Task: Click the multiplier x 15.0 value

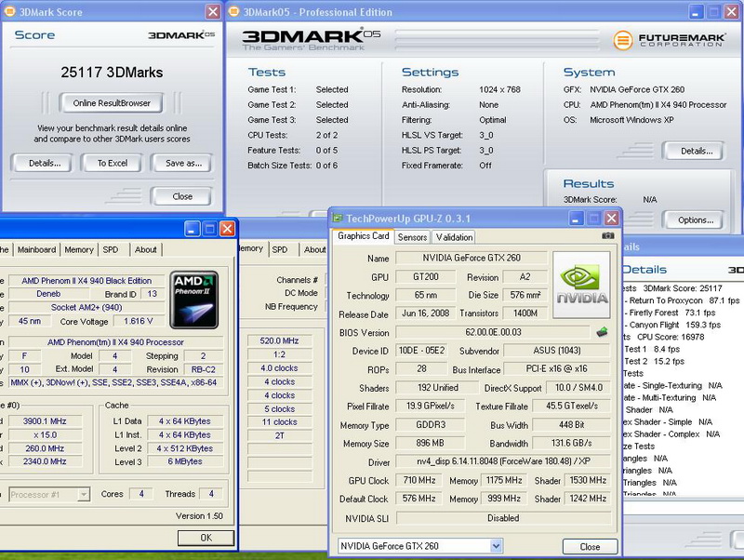Action: coord(45,434)
